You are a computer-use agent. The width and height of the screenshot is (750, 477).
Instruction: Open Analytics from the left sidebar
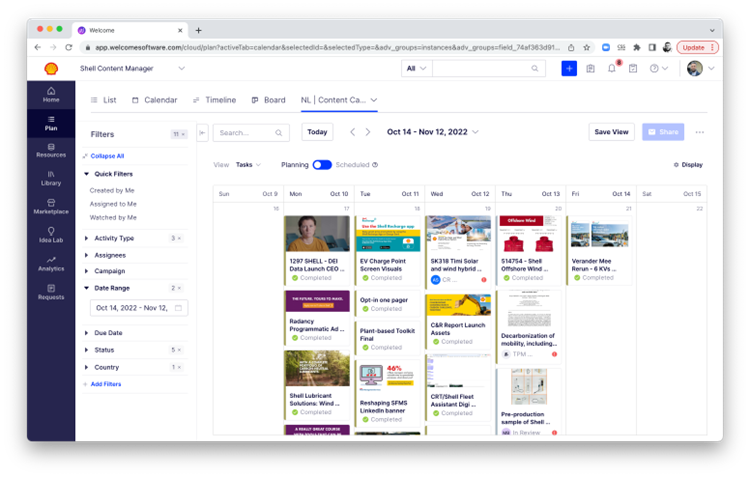coord(50,263)
